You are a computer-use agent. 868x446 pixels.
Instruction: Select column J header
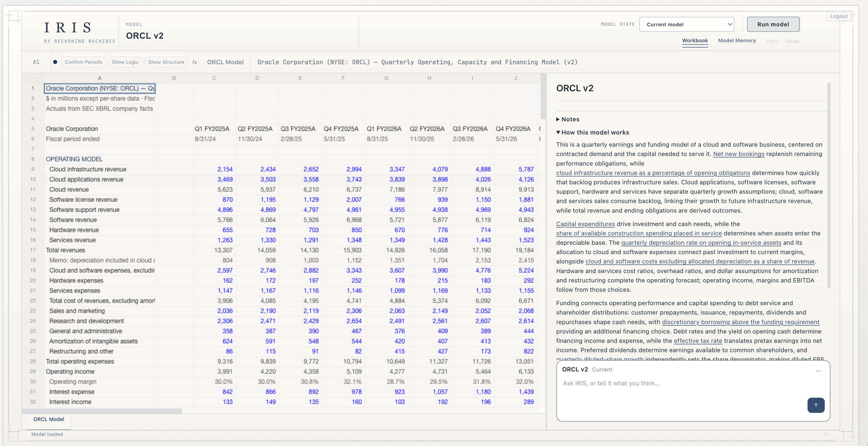coord(515,78)
